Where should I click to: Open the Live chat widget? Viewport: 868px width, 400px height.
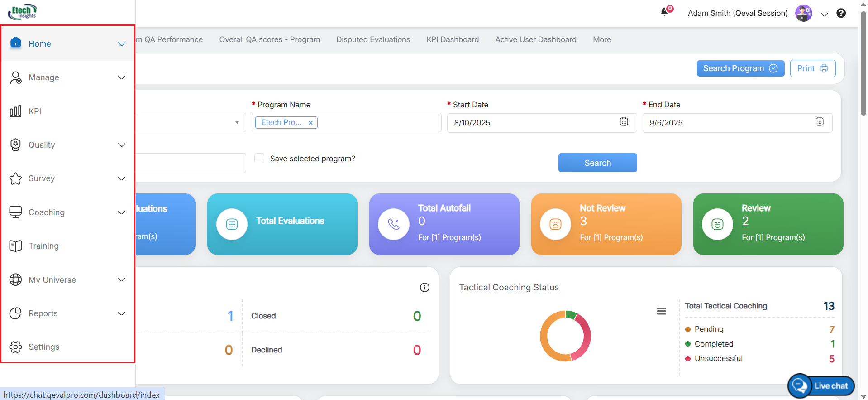(x=821, y=386)
